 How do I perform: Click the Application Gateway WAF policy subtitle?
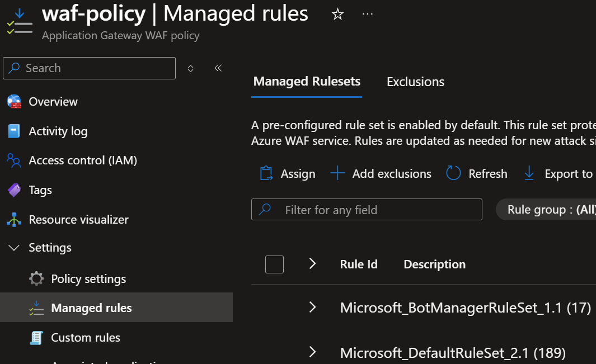(120, 35)
